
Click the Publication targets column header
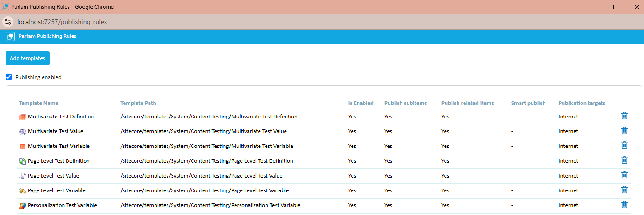[582, 103]
